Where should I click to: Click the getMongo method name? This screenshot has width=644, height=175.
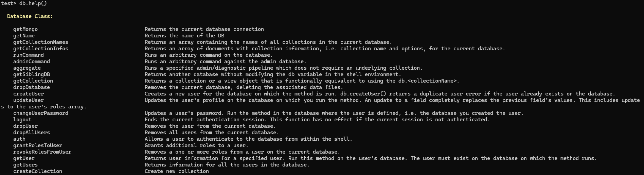point(25,29)
